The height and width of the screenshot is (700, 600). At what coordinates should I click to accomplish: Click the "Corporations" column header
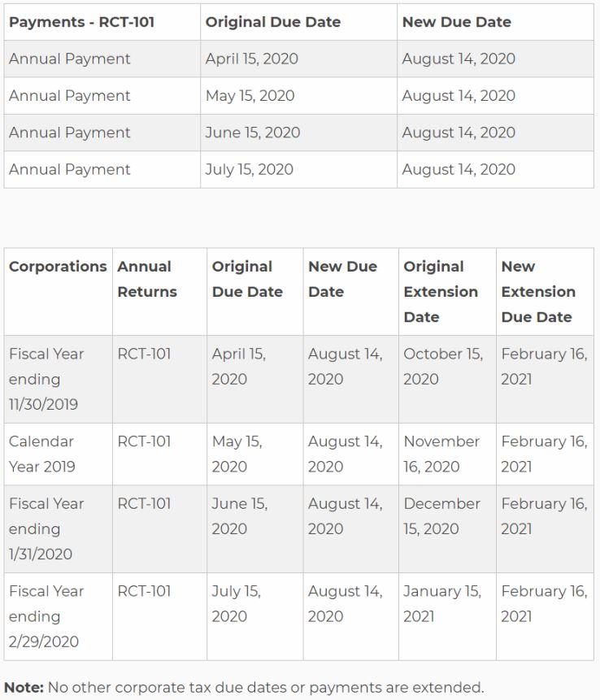point(58,267)
